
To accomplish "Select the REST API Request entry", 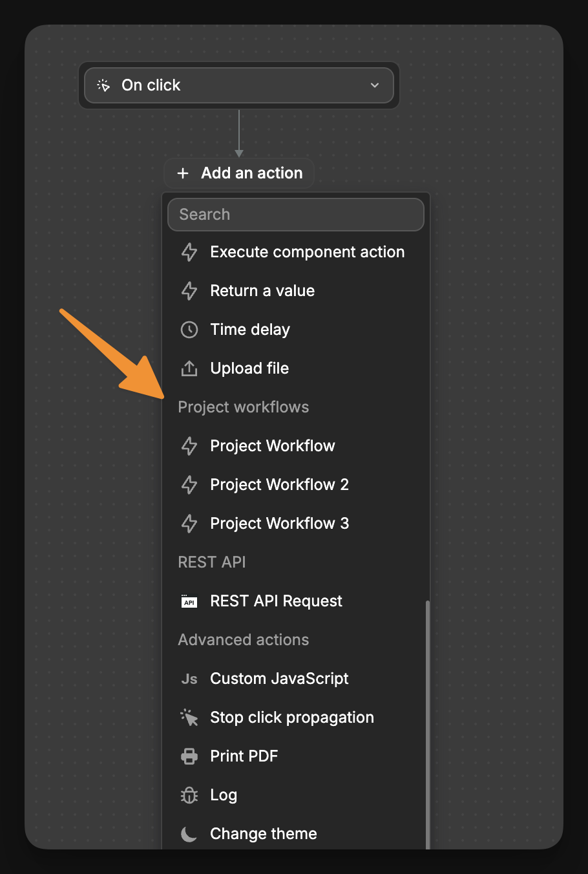I will click(x=276, y=601).
